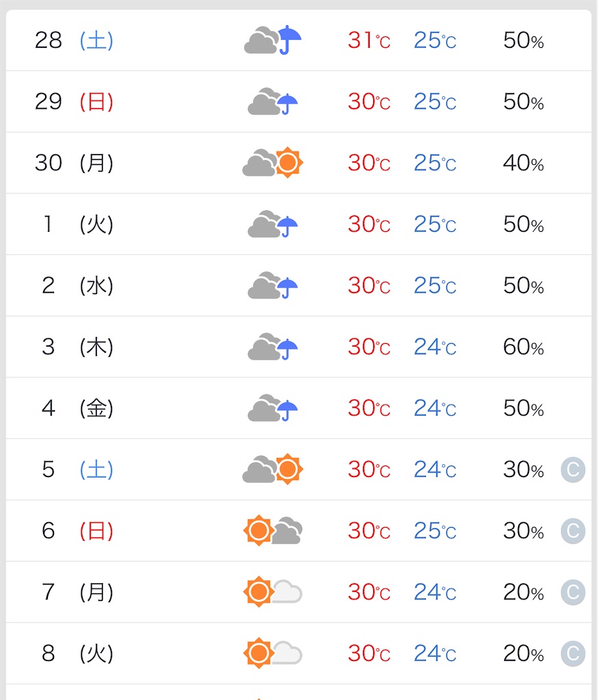Image resolution: width=598 pixels, height=700 pixels.
Task: Click the 40% precipitation value on 30 (月)
Action: click(524, 163)
